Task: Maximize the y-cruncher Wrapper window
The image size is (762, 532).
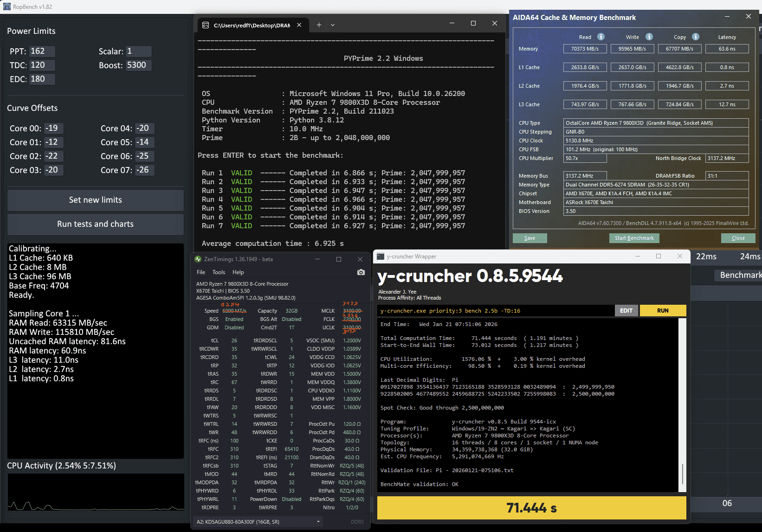Action: point(658,256)
